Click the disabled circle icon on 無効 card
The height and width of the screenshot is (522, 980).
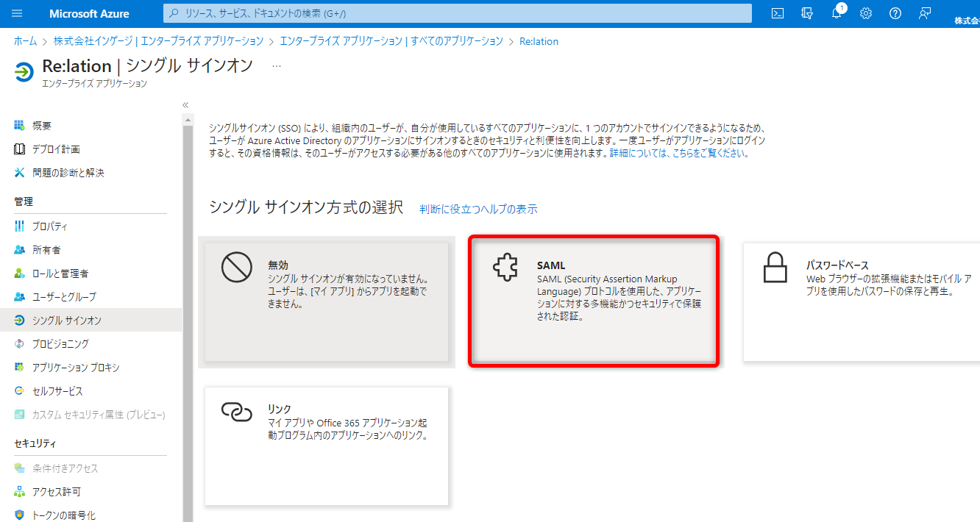pyautogui.click(x=237, y=268)
